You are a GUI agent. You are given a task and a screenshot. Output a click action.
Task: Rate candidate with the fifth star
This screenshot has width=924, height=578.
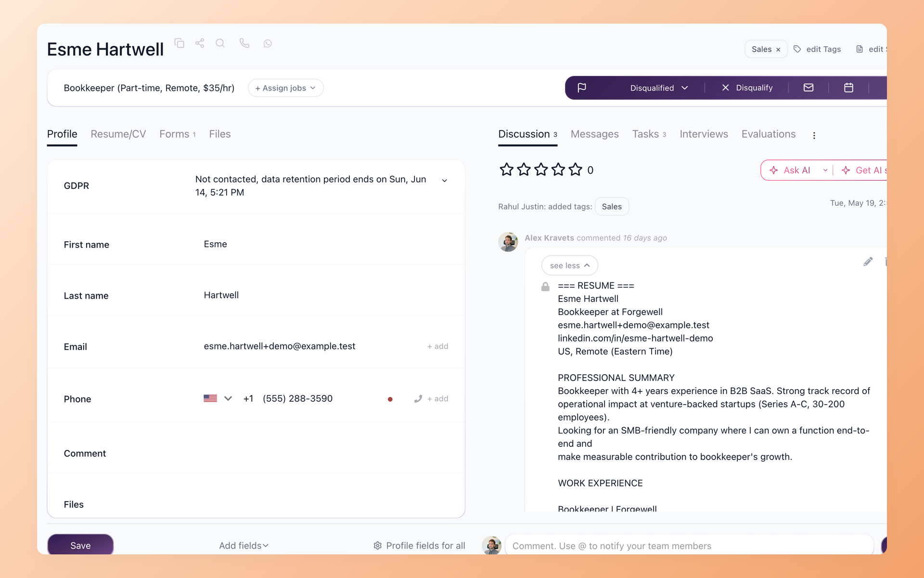tap(576, 170)
